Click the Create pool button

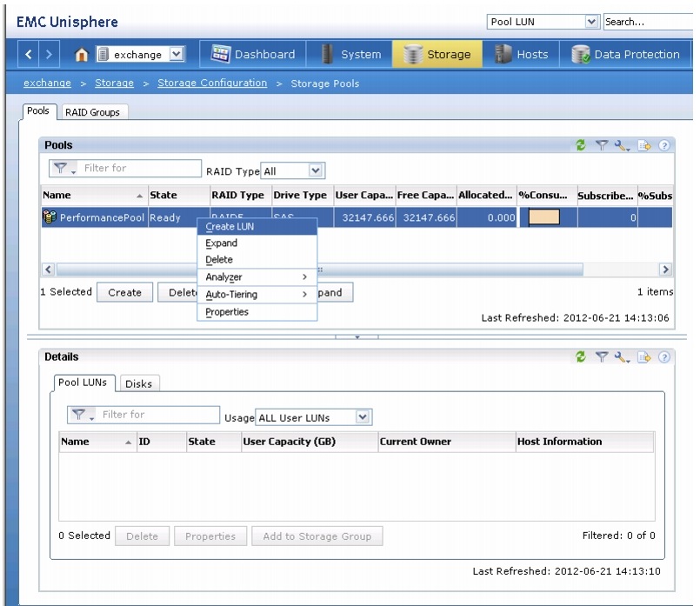(x=124, y=292)
